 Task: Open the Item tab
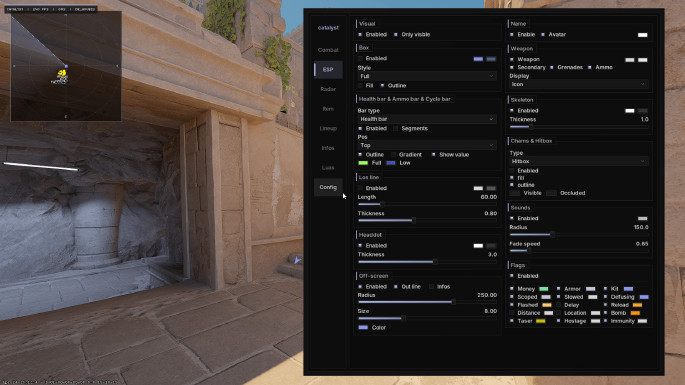[x=328, y=109]
